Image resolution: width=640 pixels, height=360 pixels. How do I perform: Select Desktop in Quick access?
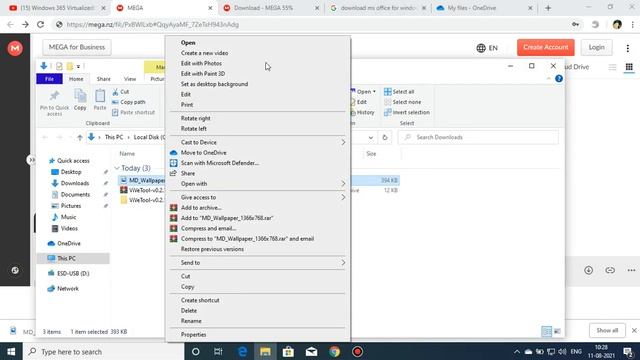pyautogui.click(x=71, y=172)
